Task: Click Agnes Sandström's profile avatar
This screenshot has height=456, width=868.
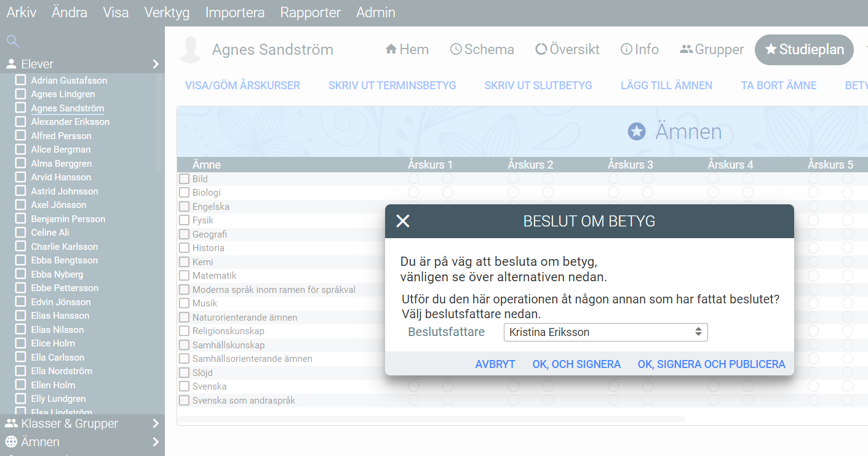Action: [191, 50]
